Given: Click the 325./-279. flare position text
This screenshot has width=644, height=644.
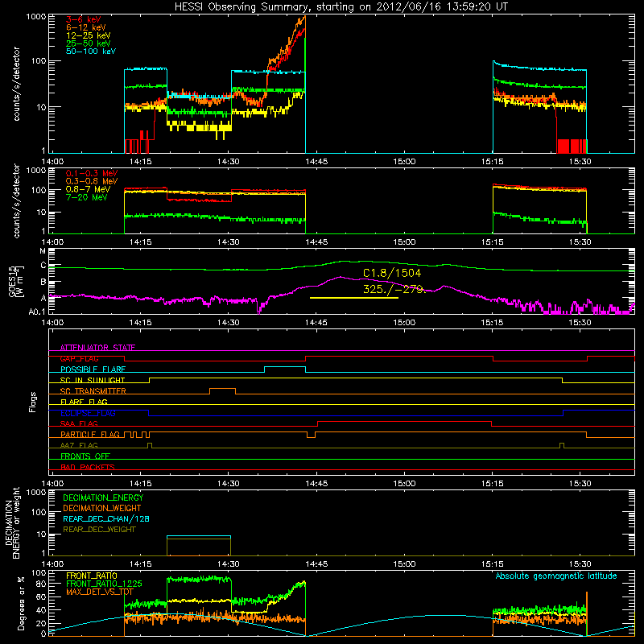Looking at the screenshot, I should [394, 289].
